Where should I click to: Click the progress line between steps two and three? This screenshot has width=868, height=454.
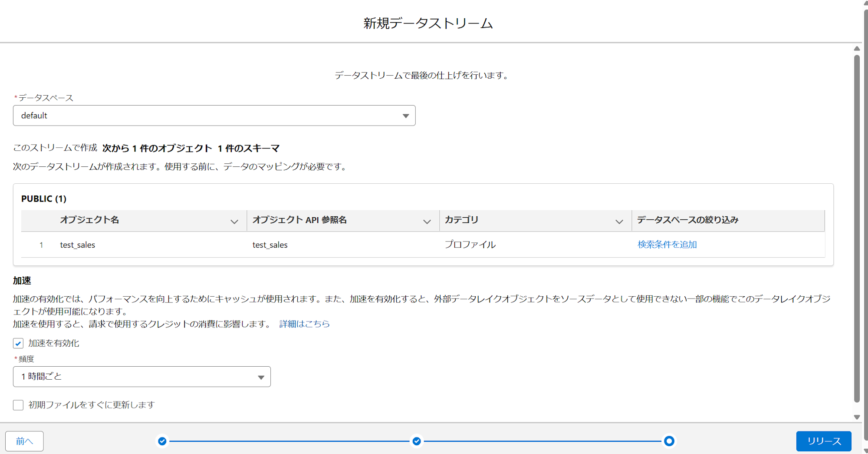click(x=542, y=441)
